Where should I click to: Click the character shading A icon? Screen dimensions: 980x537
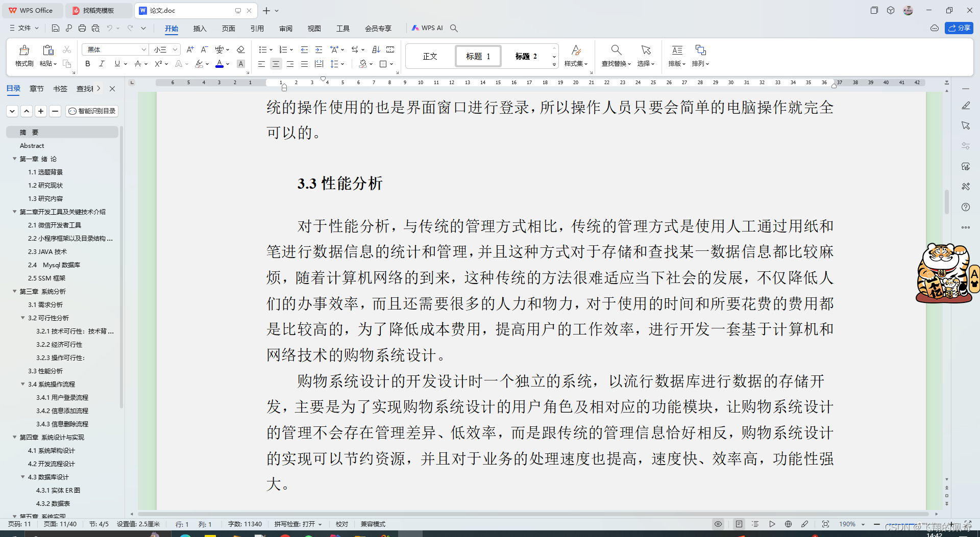pyautogui.click(x=241, y=64)
